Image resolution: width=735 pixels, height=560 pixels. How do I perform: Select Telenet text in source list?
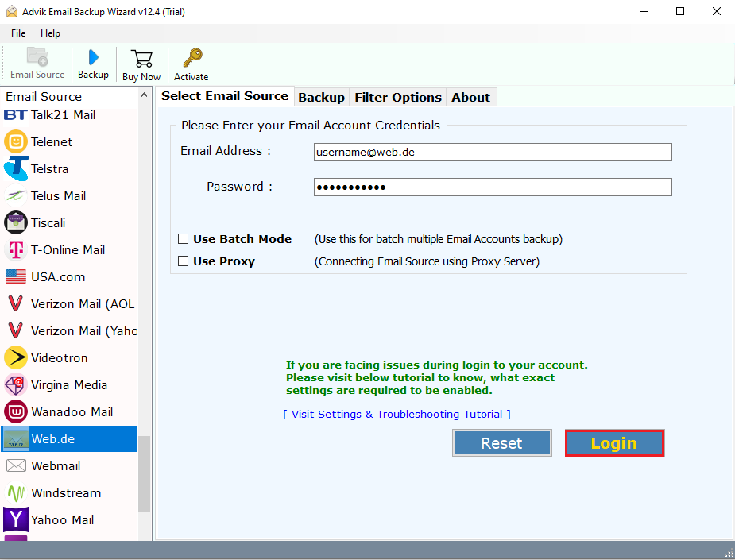coord(52,141)
